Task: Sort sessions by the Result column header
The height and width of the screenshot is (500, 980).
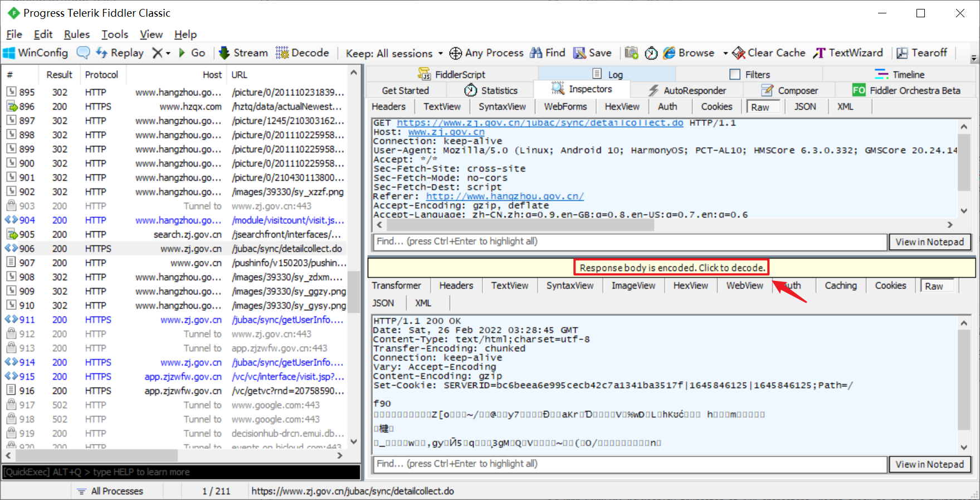Action: click(x=59, y=75)
